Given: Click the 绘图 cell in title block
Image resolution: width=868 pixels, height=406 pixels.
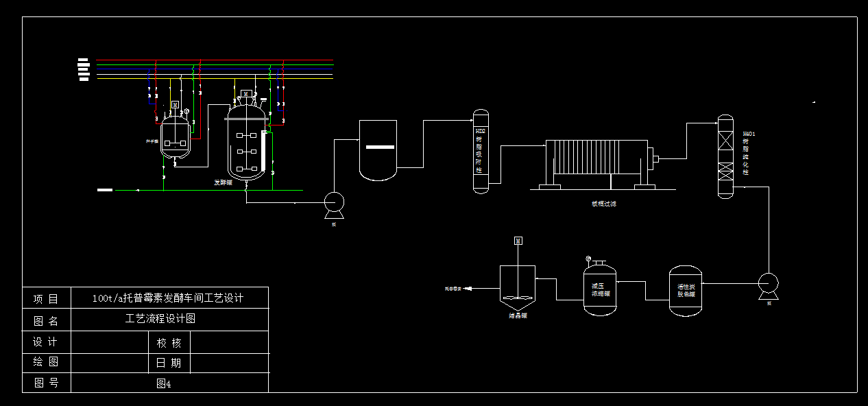Looking at the screenshot, I should pos(46,362).
